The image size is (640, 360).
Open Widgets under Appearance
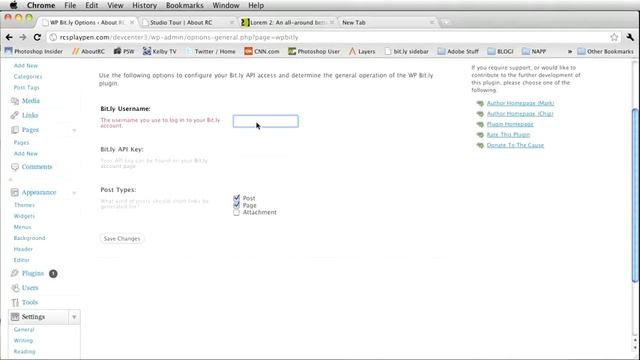click(24, 216)
